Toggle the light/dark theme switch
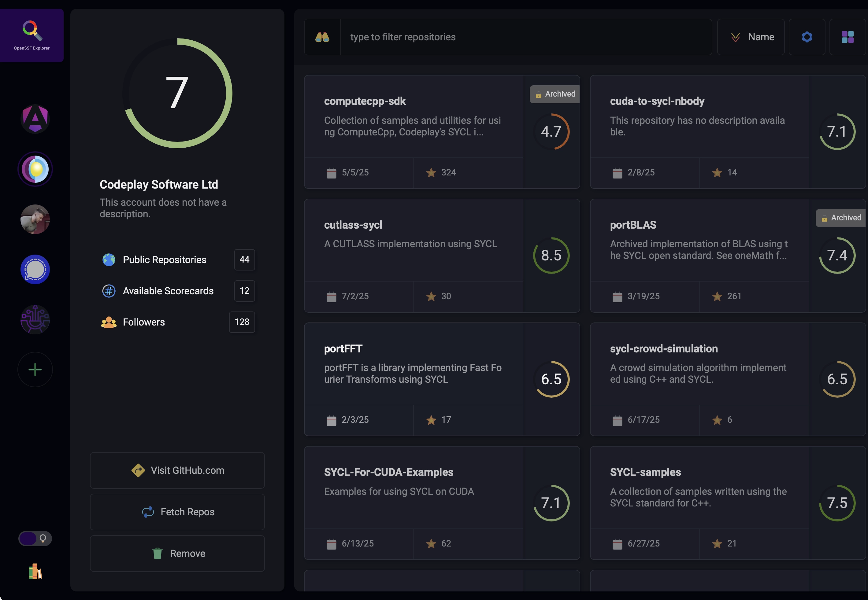This screenshot has width=868, height=600. [35, 538]
